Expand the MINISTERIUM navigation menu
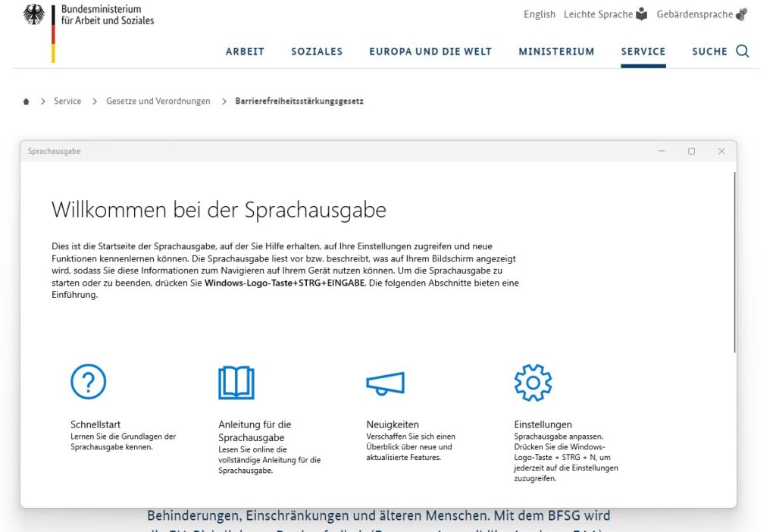 (x=556, y=52)
